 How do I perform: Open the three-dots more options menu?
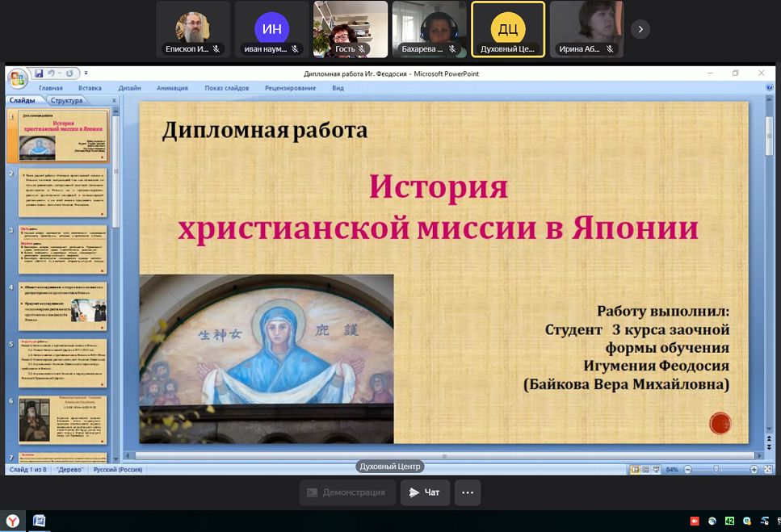pyautogui.click(x=467, y=492)
